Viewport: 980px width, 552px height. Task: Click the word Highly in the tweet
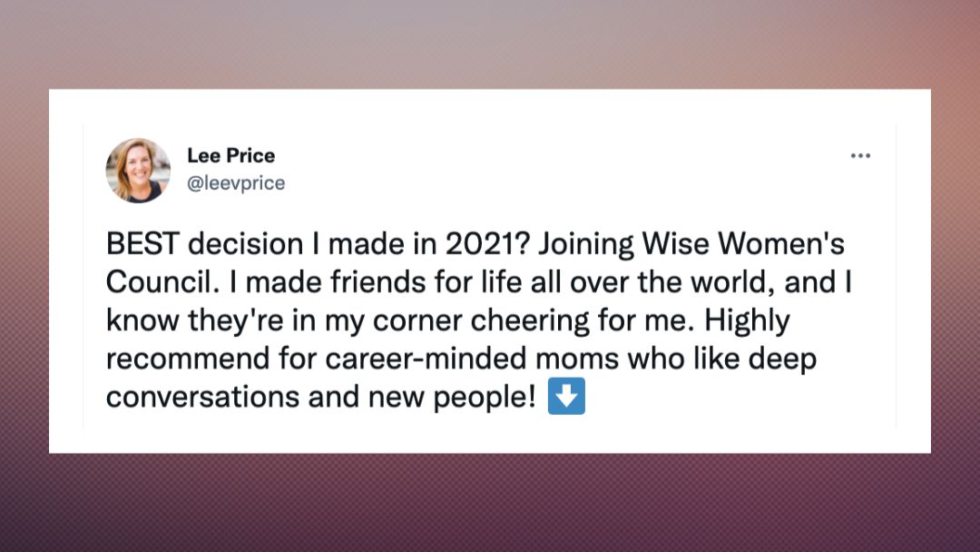pos(747,321)
